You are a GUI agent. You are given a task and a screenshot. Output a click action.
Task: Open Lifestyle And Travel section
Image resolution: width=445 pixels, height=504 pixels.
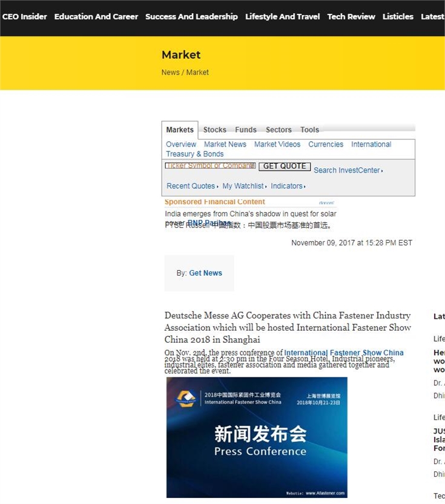(x=282, y=16)
